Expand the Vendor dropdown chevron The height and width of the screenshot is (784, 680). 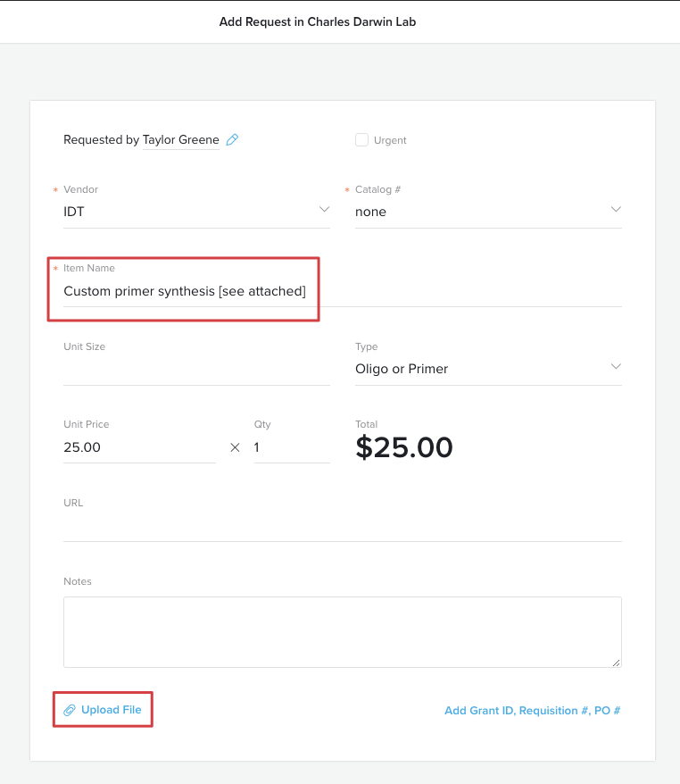click(324, 210)
